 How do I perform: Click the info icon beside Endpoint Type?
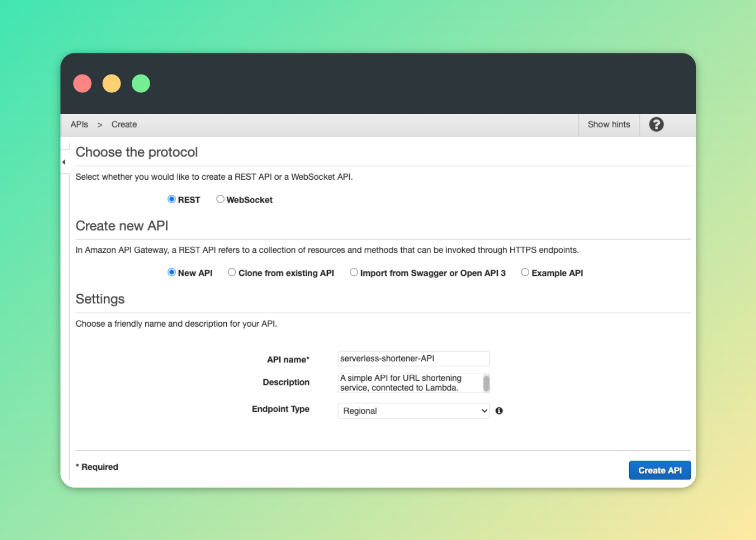[x=498, y=410]
